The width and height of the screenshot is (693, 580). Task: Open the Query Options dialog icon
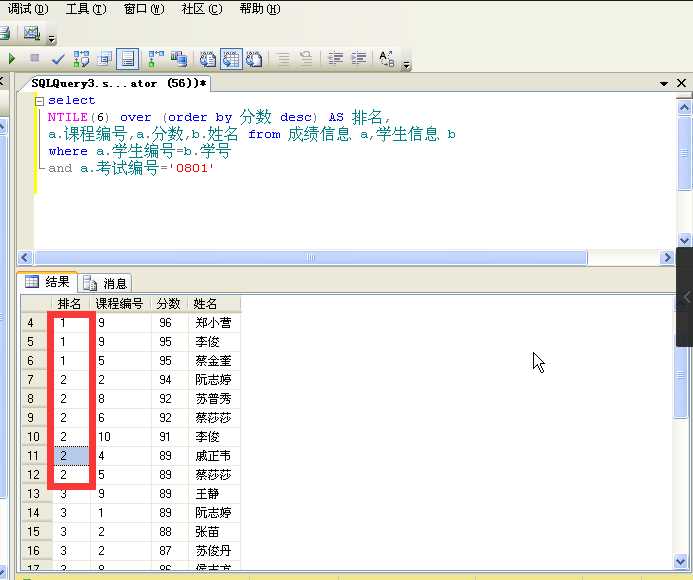coord(105,58)
